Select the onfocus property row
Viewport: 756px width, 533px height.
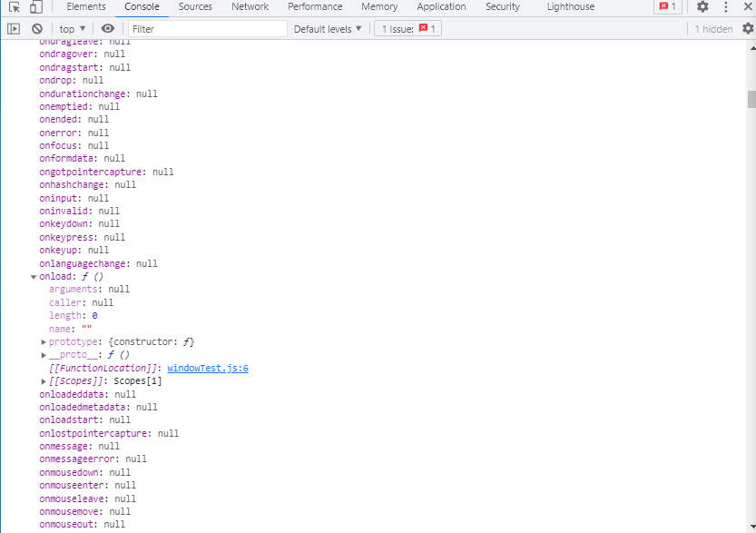(74, 145)
